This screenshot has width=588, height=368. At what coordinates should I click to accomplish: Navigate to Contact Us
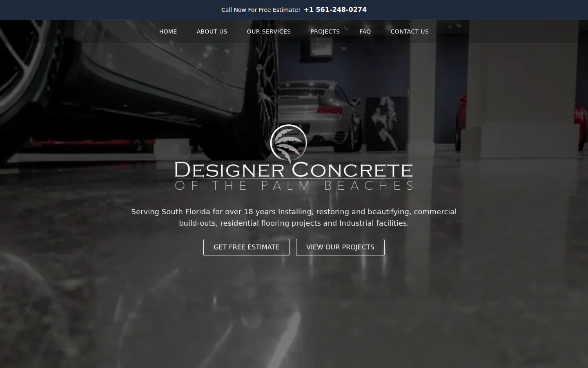[x=410, y=31]
